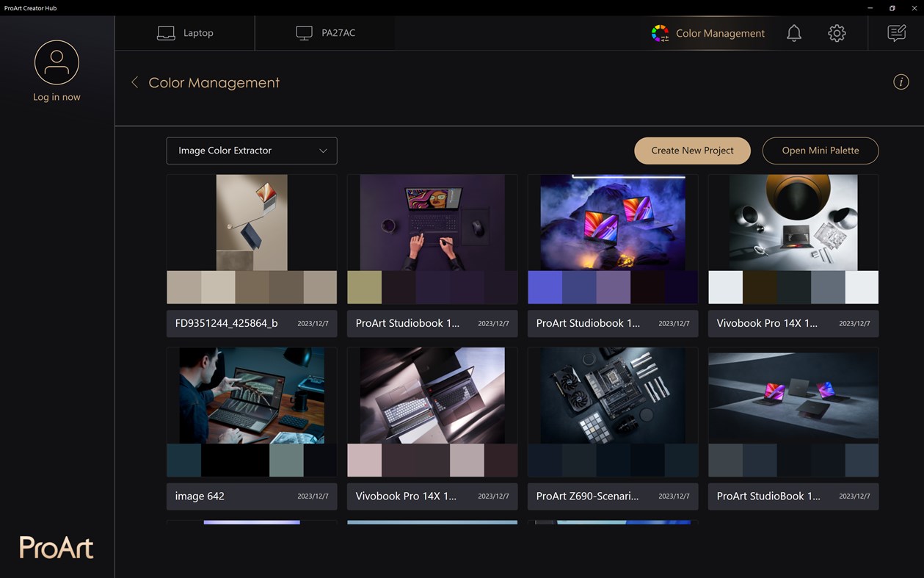Viewport: 924px width, 578px height.
Task: Click the ProArt Z690-Scenari... project name
Action: click(587, 496)
